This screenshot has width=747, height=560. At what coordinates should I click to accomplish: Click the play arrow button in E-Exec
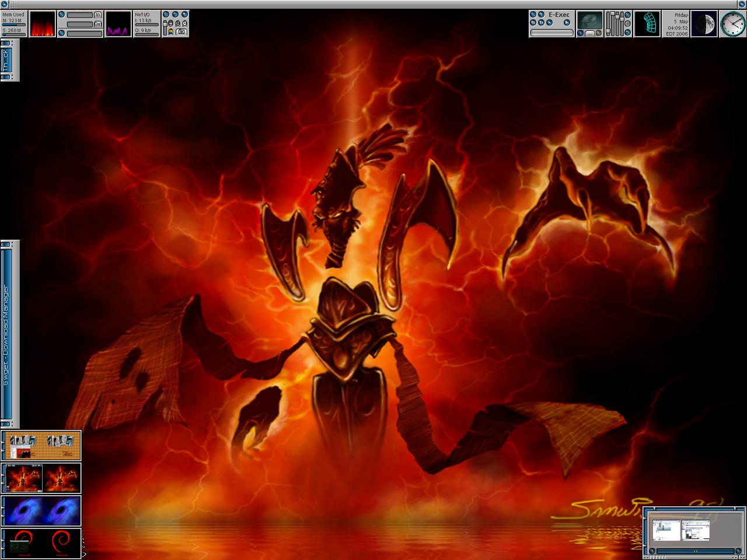pyautogui.click(x=567, y=22)
